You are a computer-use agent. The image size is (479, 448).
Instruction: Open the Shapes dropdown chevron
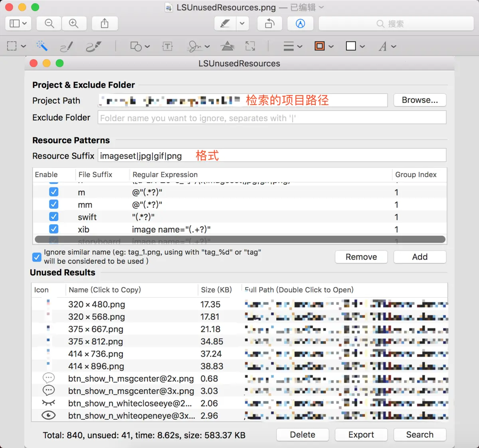coord(147,46)
